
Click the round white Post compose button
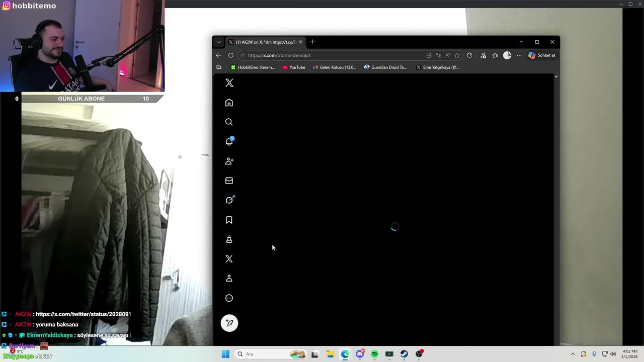(x=229, y=323)
